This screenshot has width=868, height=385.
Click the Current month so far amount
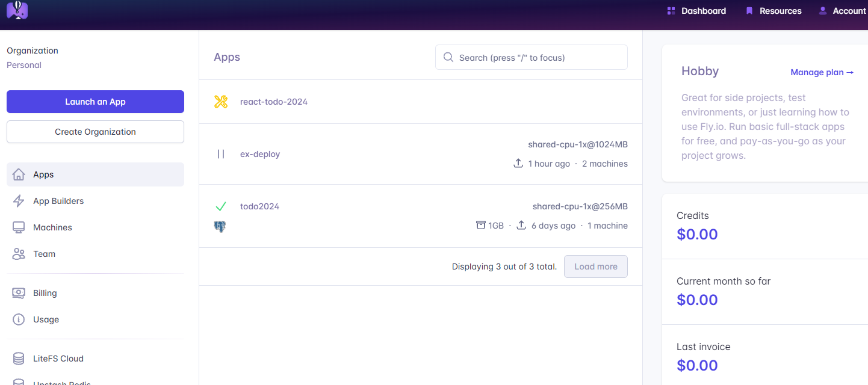click(x=697, y=300)
